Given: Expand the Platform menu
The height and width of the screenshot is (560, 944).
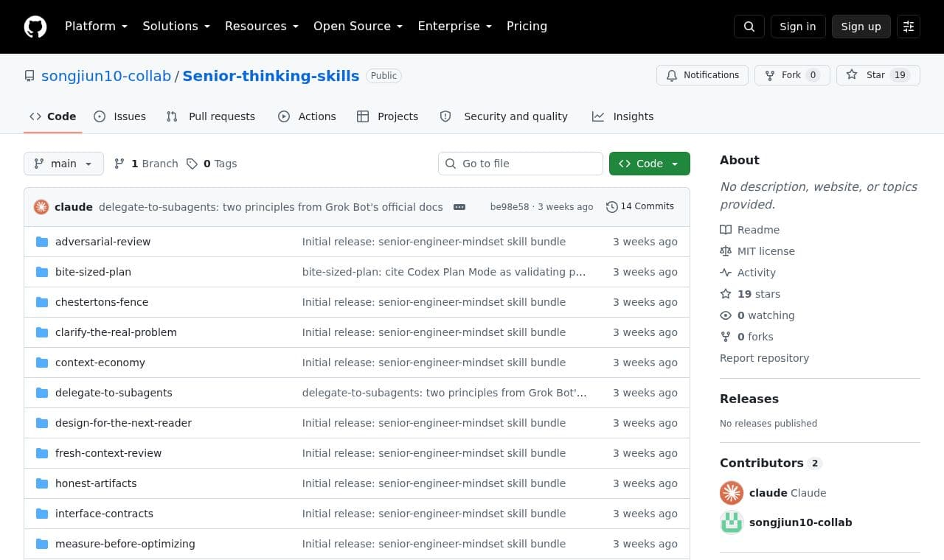Looking at the screenshot, I should pos(96,27).
